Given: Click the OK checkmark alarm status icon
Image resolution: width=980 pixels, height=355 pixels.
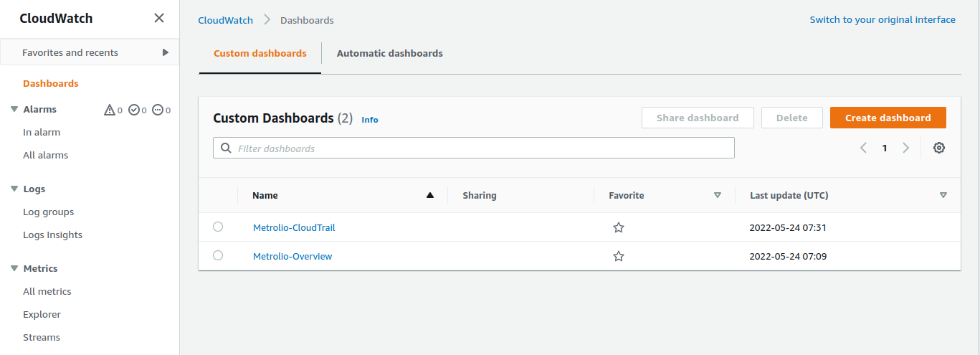Looking at the screenshot, I should pos(133,110).
